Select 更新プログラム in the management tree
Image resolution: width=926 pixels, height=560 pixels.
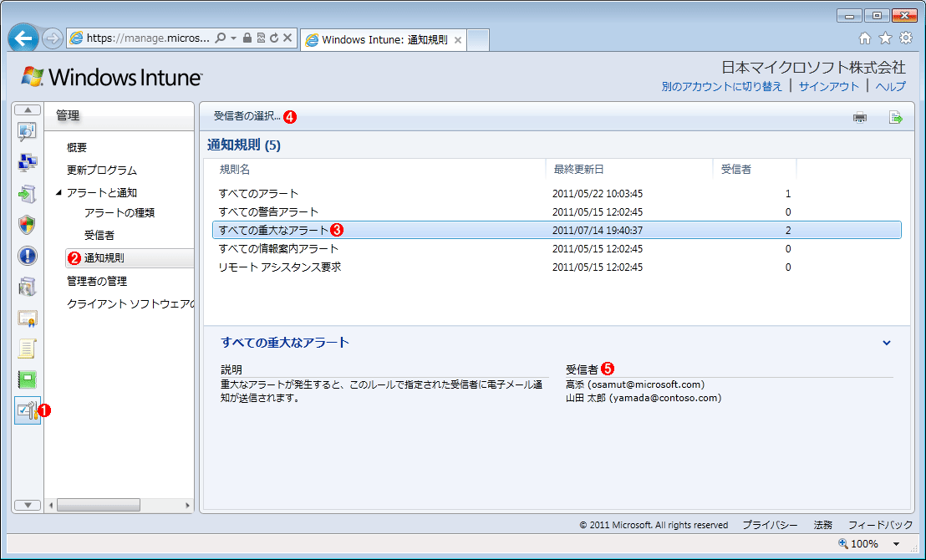[x=102, y=171]
